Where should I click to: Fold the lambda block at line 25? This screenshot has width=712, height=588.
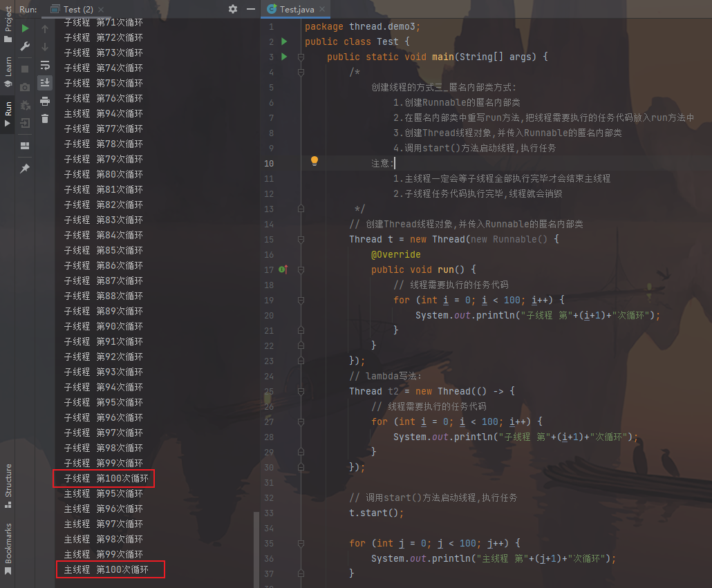(301, 391)
